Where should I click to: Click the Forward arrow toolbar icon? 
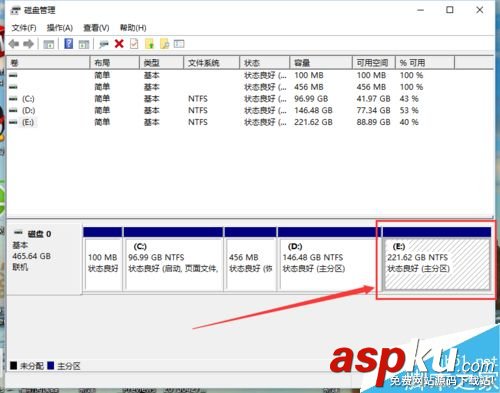point(29,44)
